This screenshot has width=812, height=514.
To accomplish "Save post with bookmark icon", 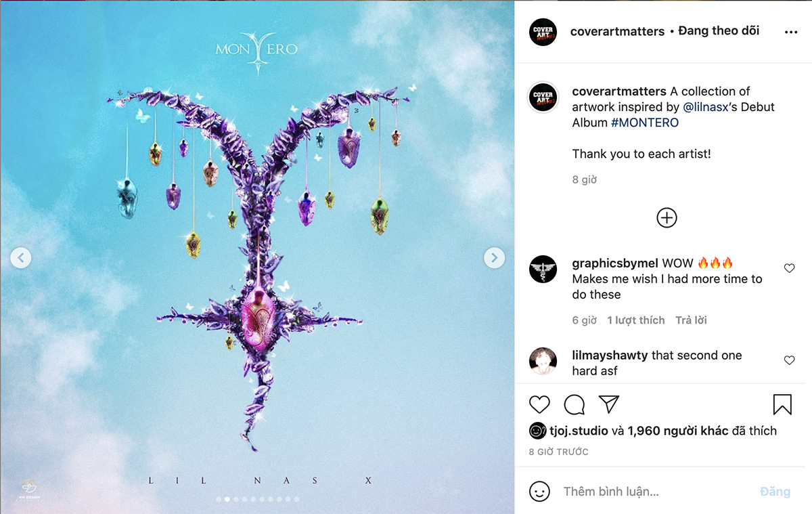I will pos(782,404).
